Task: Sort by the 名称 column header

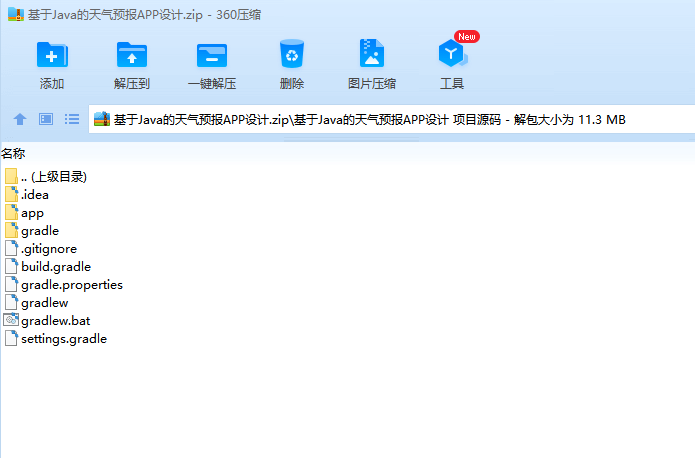Action: [x=13, y=154]
